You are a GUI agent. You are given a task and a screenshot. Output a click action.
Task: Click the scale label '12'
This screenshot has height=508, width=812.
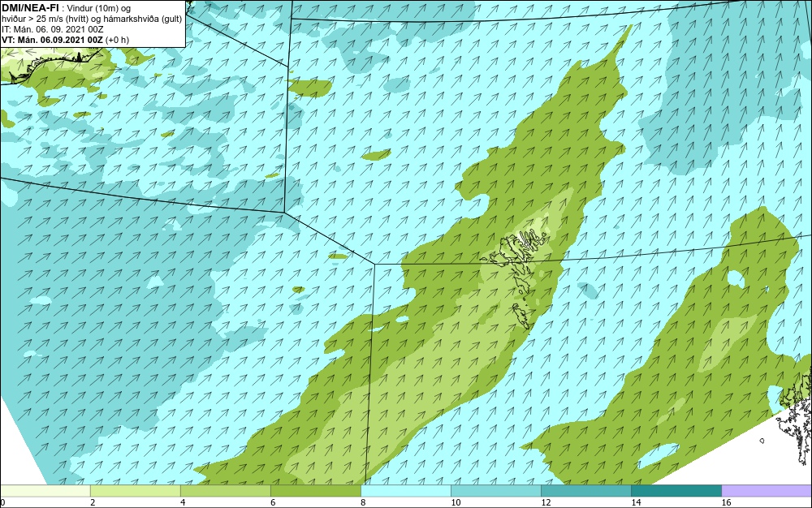546,502
